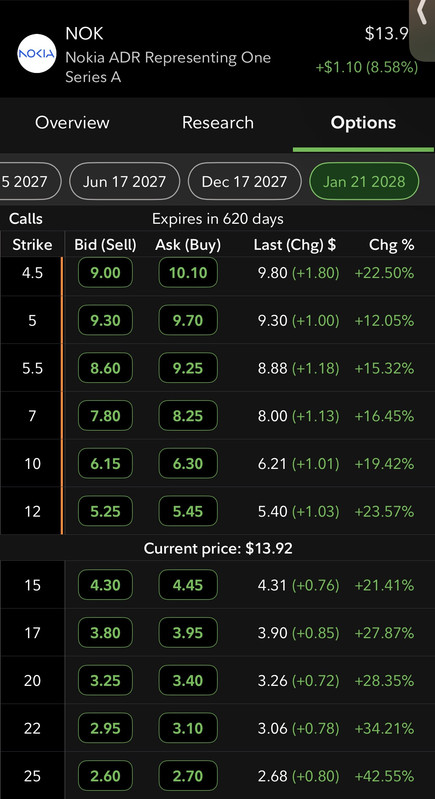Select the 4.45 ask for strike 15

188,585
